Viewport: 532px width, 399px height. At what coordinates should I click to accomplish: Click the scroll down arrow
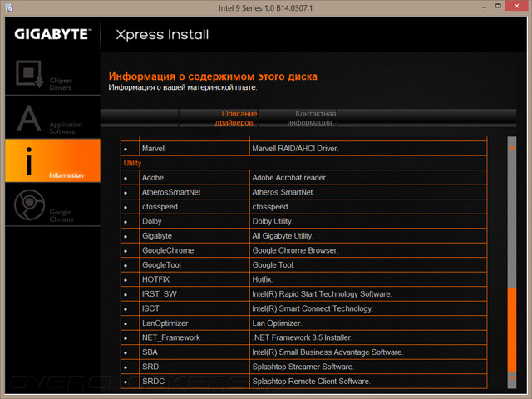click(x=512, y=377)
